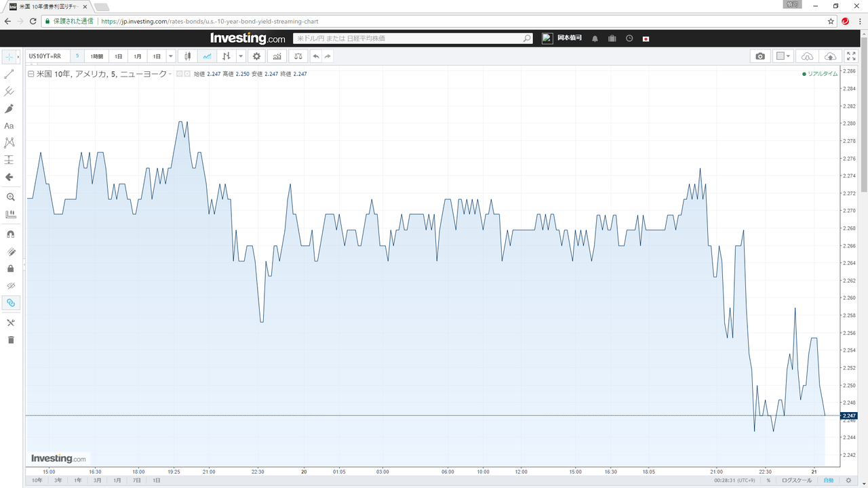Toggle ログスケール log scale

click(x=797, y=481)
